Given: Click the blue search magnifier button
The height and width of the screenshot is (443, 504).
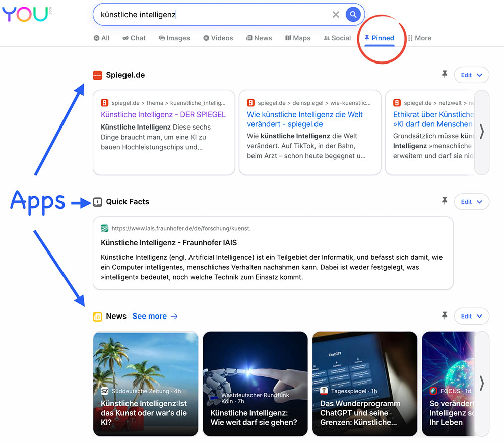Looking at the screenshot, I should coord(353,15).
